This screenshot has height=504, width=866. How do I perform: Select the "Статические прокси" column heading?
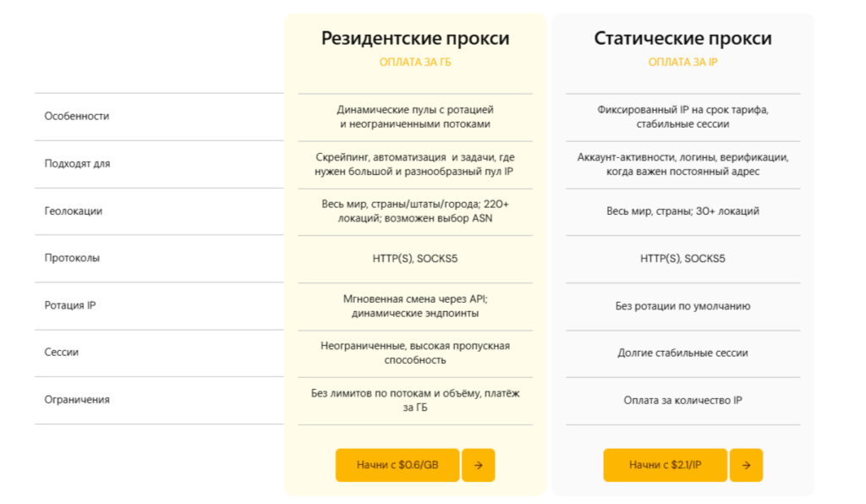(x=682, y=39)
